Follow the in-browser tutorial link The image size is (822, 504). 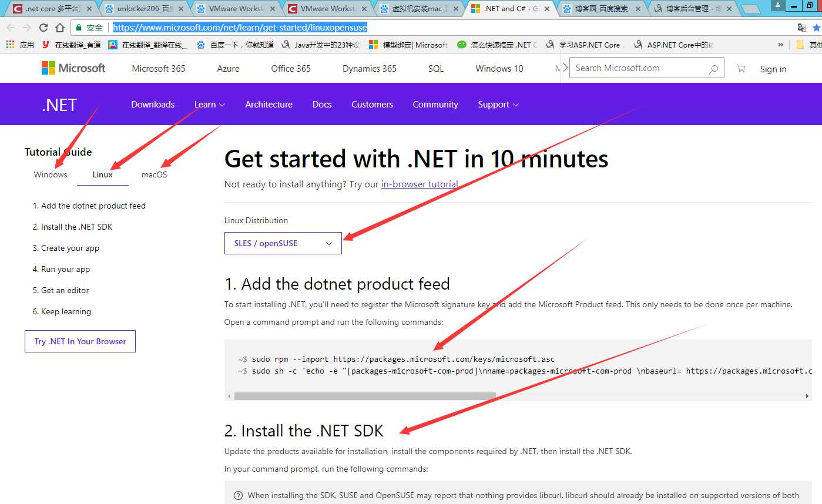(420, 184)
